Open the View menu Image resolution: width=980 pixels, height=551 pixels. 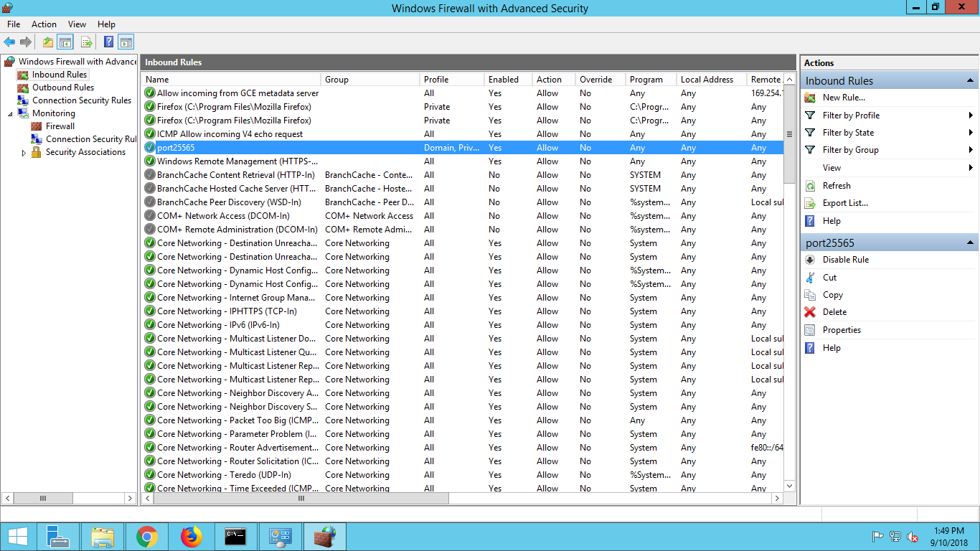coord(77,24)
